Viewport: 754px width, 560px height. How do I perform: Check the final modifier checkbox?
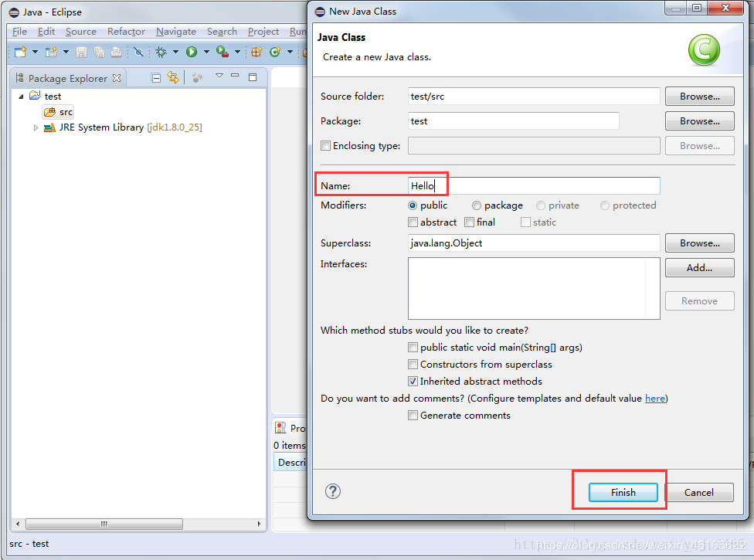[x=470, y=222]
